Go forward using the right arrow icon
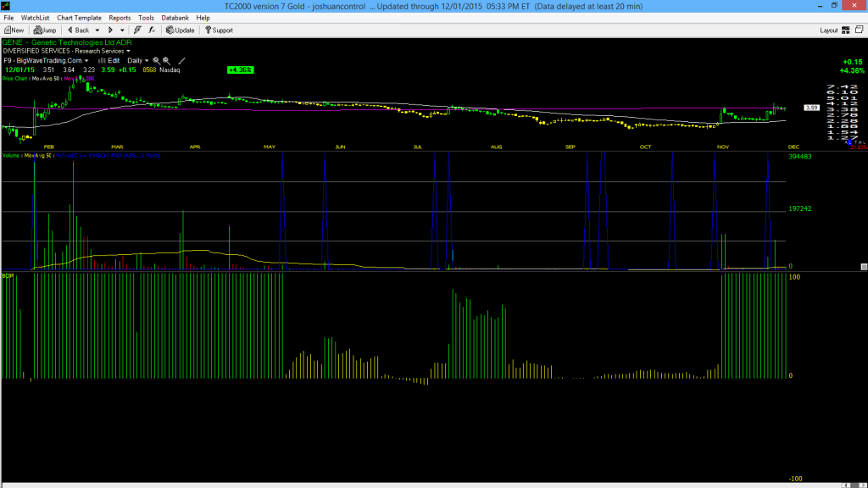The width and height of the screenshot is (868, 488). (x=110, y=30)
